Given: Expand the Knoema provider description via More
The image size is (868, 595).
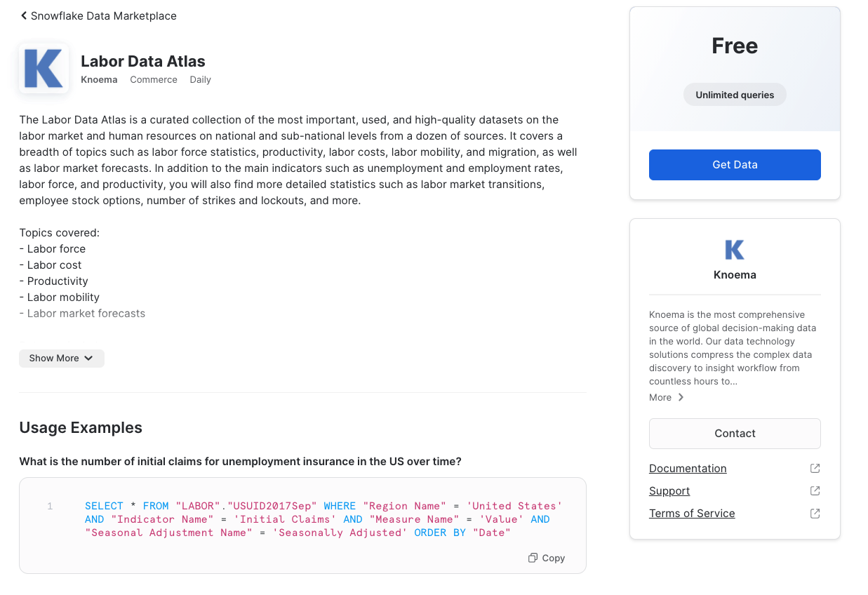Looking at the screenshot, I should [666, 397].
